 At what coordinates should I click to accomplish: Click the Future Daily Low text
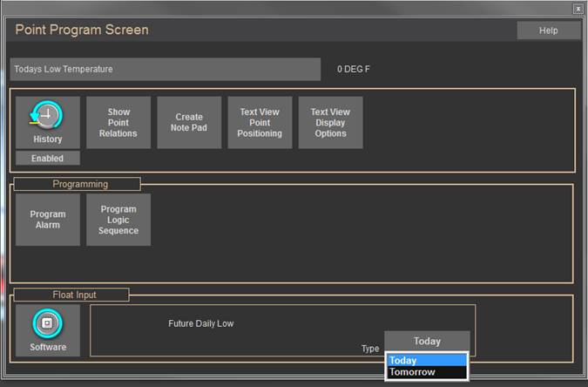pos(200,323)
